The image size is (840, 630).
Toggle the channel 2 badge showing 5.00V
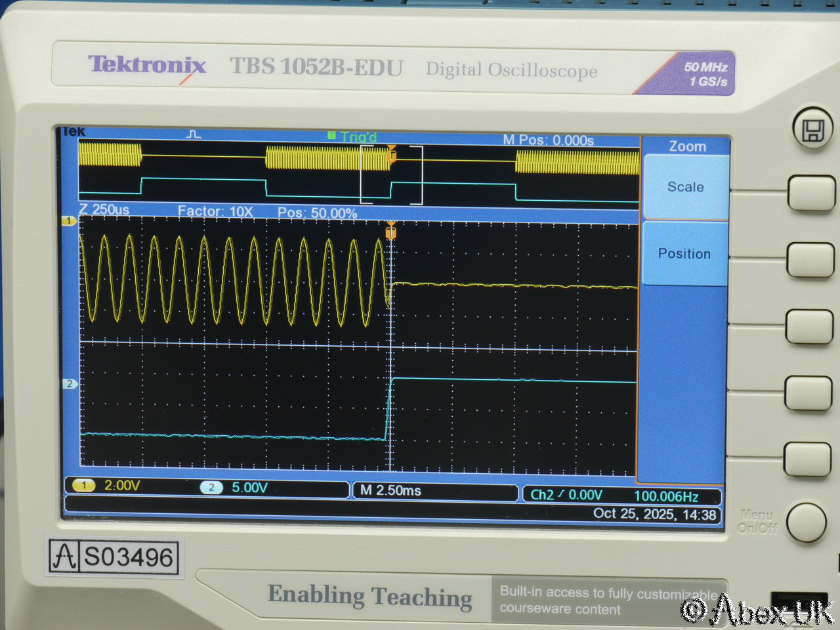point(211,488)
